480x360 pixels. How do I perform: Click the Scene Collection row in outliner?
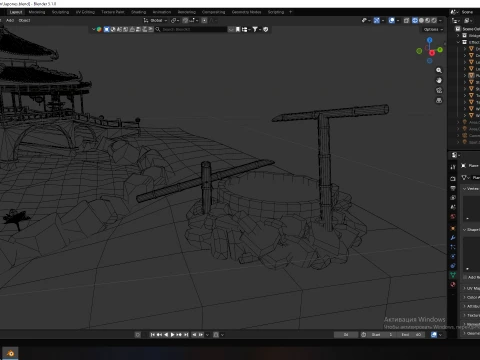pyautogui.click(x=467, y=29)
